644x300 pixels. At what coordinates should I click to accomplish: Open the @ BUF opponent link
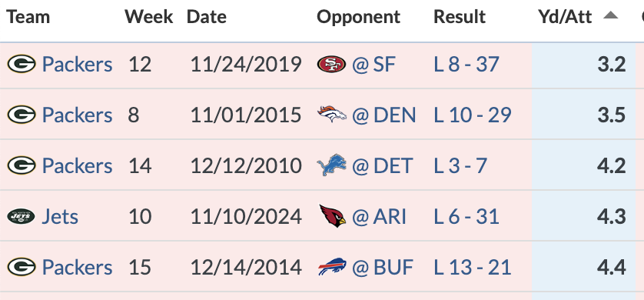click(382, 268)
